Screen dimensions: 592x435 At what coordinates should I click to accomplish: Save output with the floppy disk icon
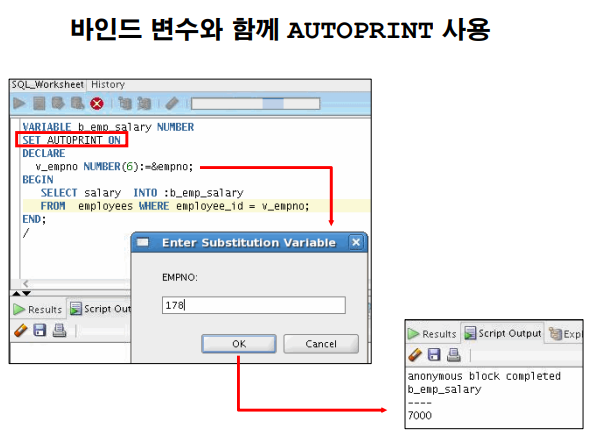40,330
